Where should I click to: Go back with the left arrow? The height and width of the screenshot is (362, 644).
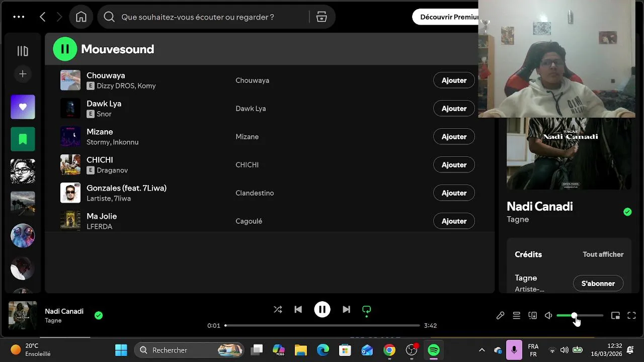click(43, 17)
